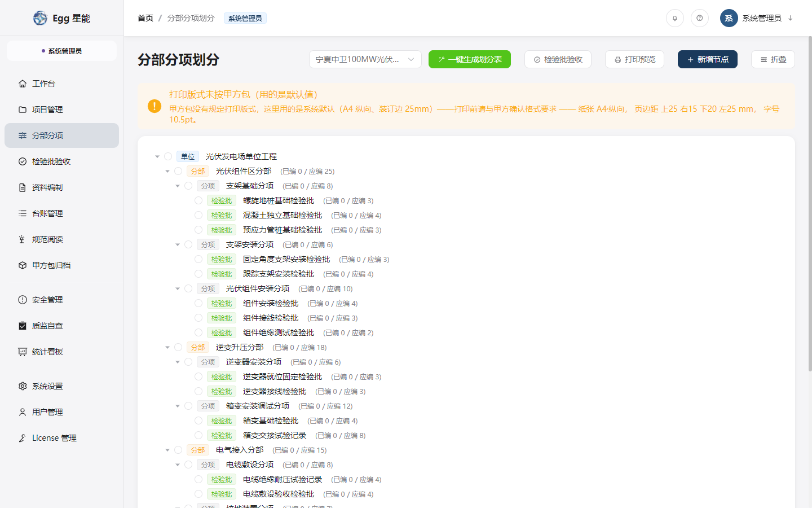Collapse the 光伏发电场单位工程 tree node
This screenshot has width=812, height=508.
point(157,156)
